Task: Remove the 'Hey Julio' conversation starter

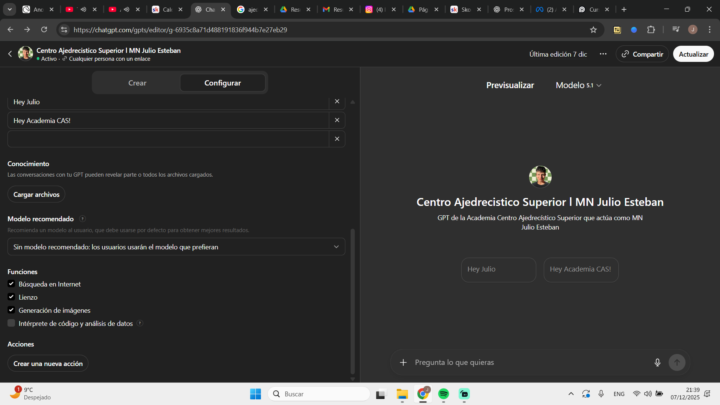Action: (x=337, y=102)
